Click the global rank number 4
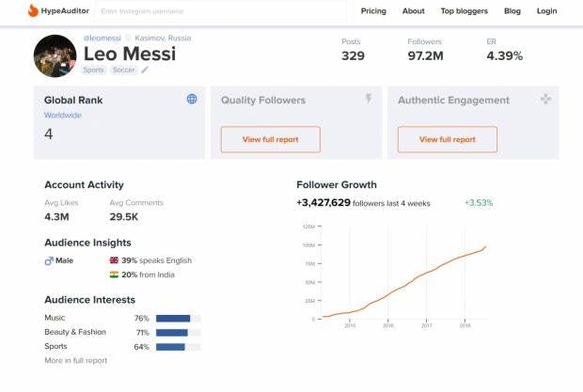 [x=49, y=134]
